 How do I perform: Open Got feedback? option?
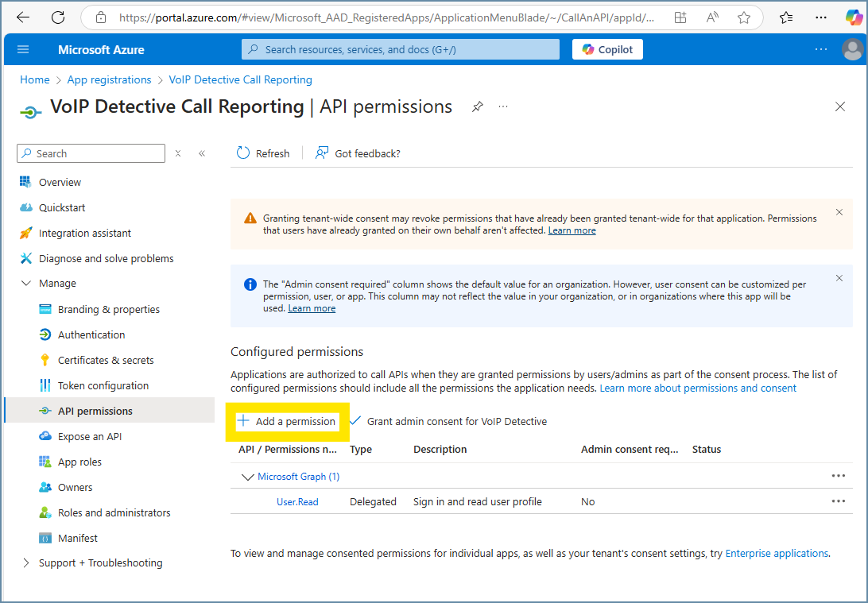(x=357, y=153)
